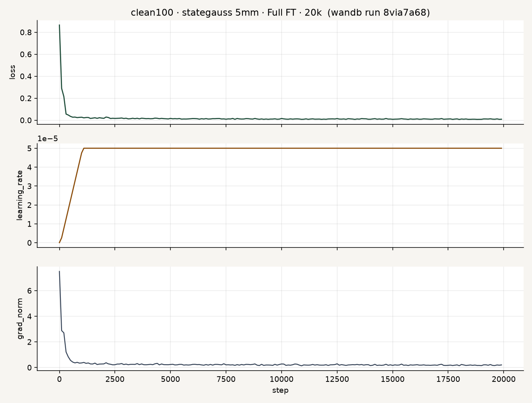Click the 6 tick on the grad_norm axis
532x403 pixels.
30,291
